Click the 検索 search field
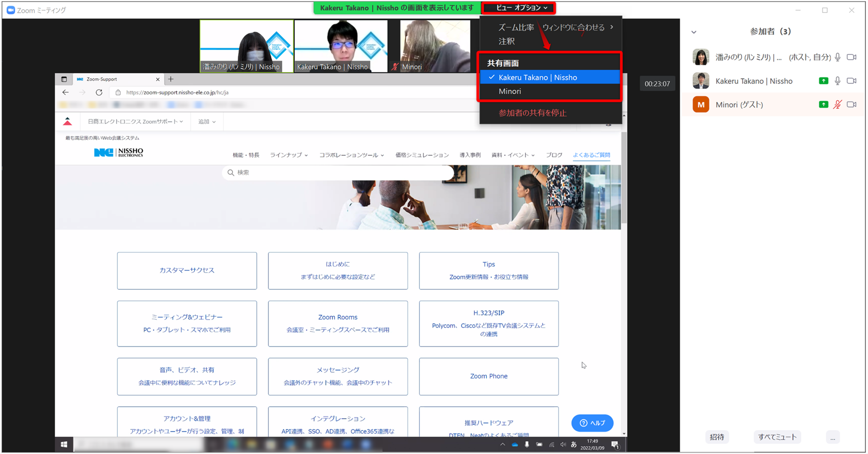The image size is (868, 454). tap(338, 173)
